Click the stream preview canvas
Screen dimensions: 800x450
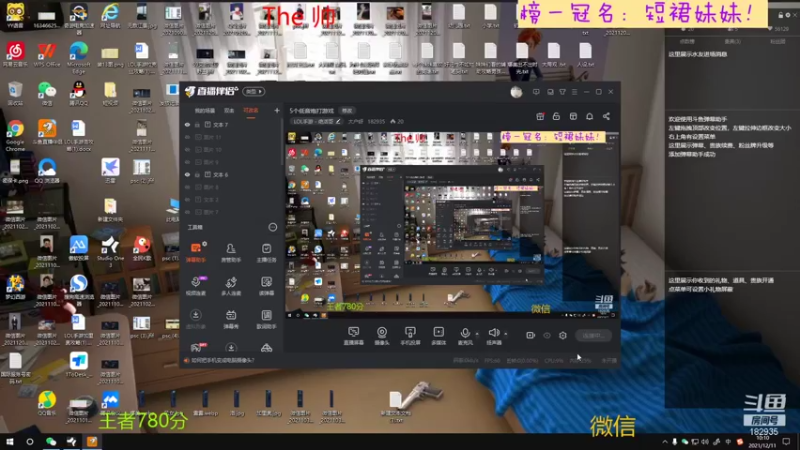tap(452, 225)
